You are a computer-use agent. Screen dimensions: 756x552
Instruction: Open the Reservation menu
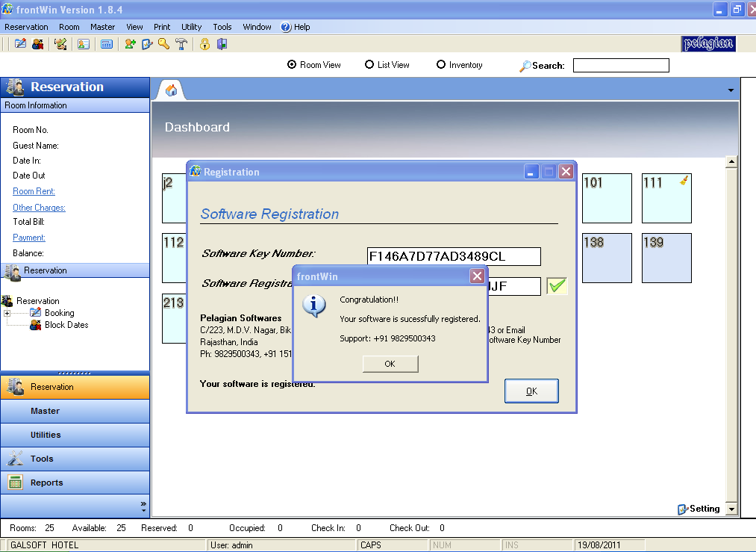point(27,27)
